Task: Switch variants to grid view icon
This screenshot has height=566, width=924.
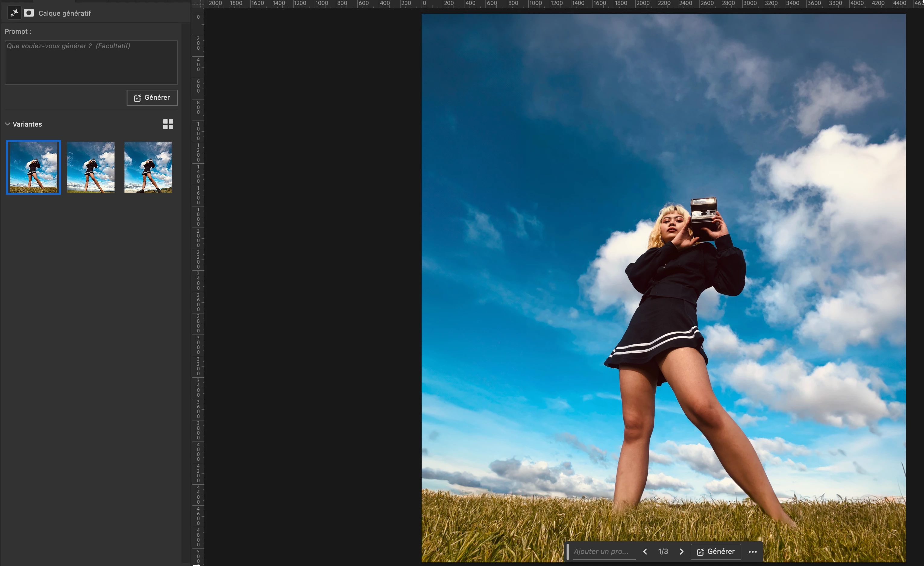Action: [x=168, y=124]
